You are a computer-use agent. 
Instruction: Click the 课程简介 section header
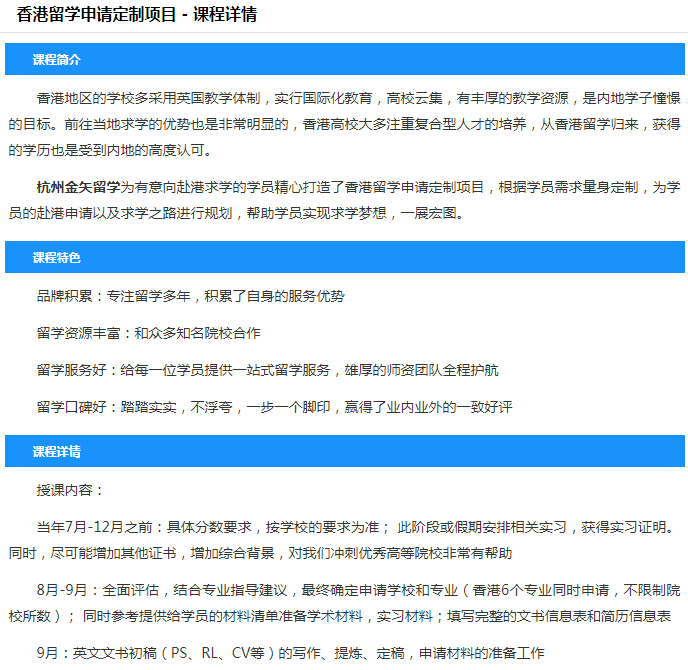click(345, 59)
